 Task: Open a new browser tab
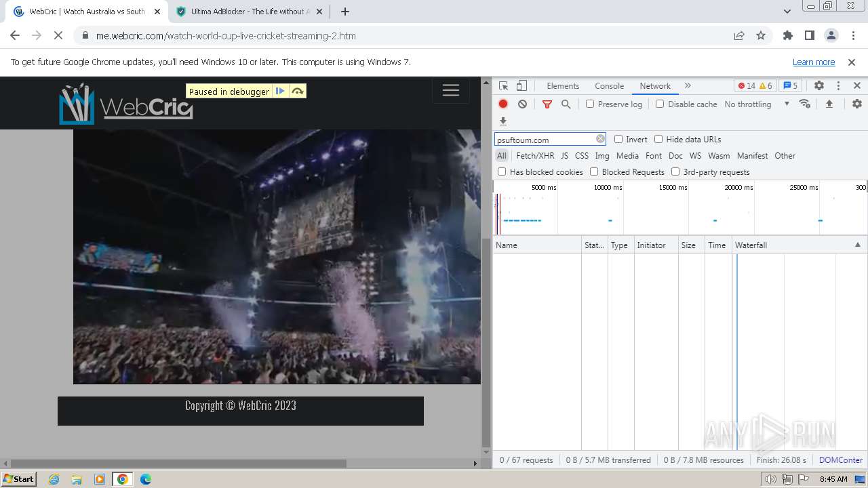pos(345,12)
